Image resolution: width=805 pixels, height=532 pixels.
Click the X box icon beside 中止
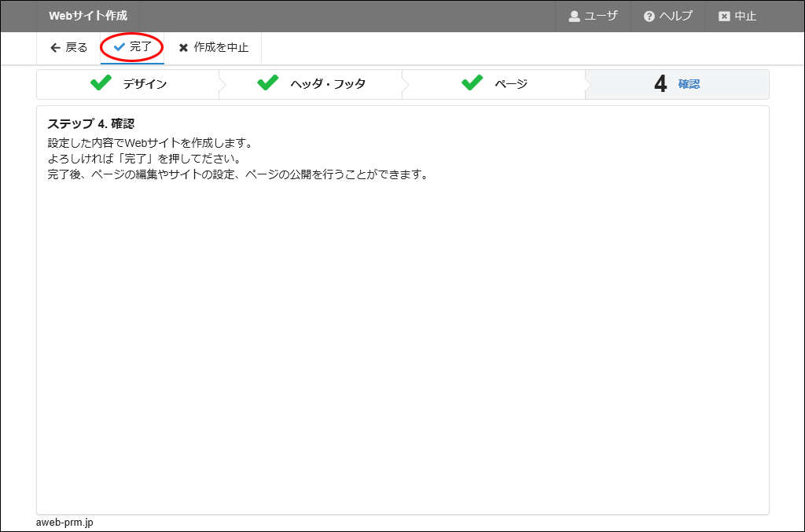pyautogui.click(x=724, y=17)
